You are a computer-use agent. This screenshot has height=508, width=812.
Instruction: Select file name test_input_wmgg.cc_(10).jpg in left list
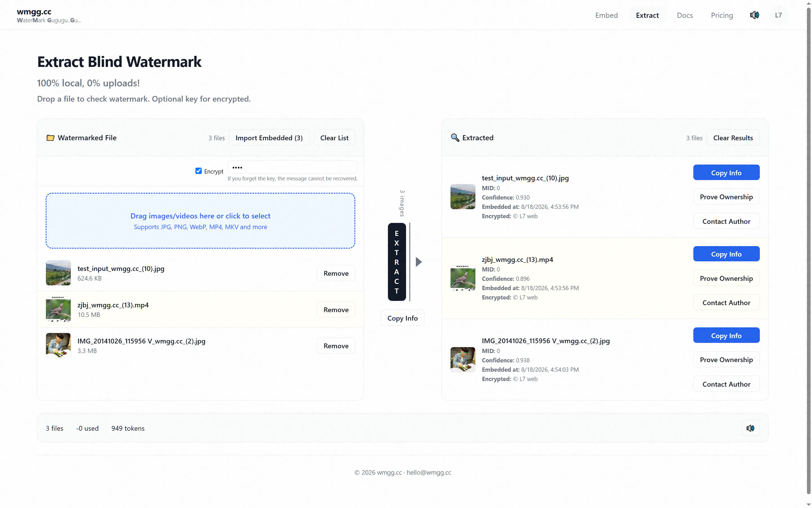point(121,268)
